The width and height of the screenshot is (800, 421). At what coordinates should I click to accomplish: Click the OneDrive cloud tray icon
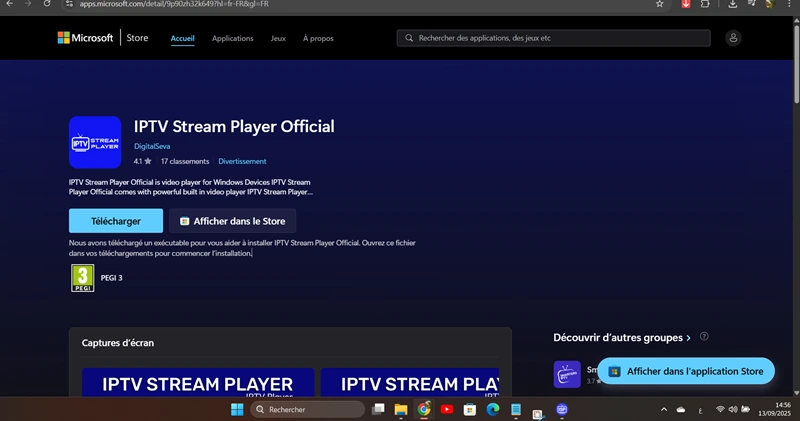pyautogui.click(x=681, y=409)
